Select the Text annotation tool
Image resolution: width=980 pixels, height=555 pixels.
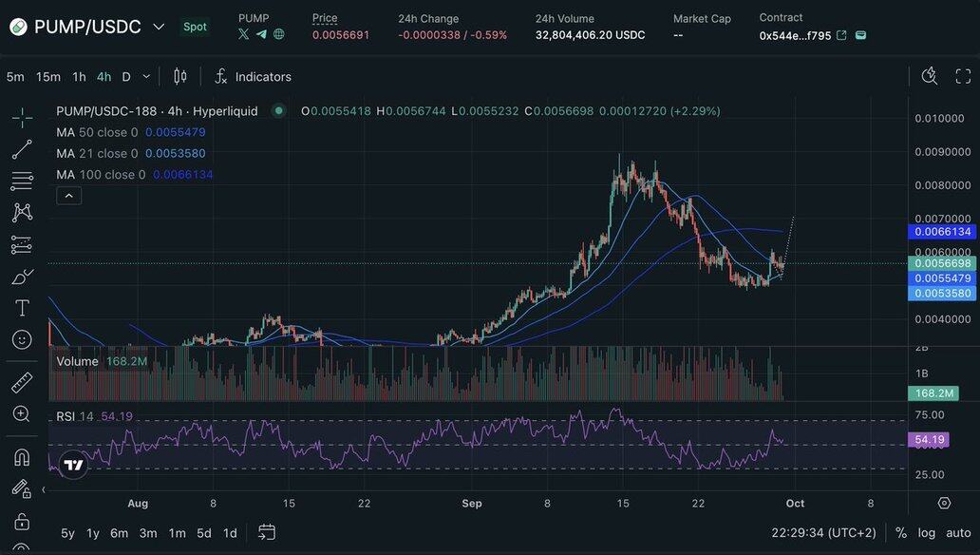[x=22, y=308]
